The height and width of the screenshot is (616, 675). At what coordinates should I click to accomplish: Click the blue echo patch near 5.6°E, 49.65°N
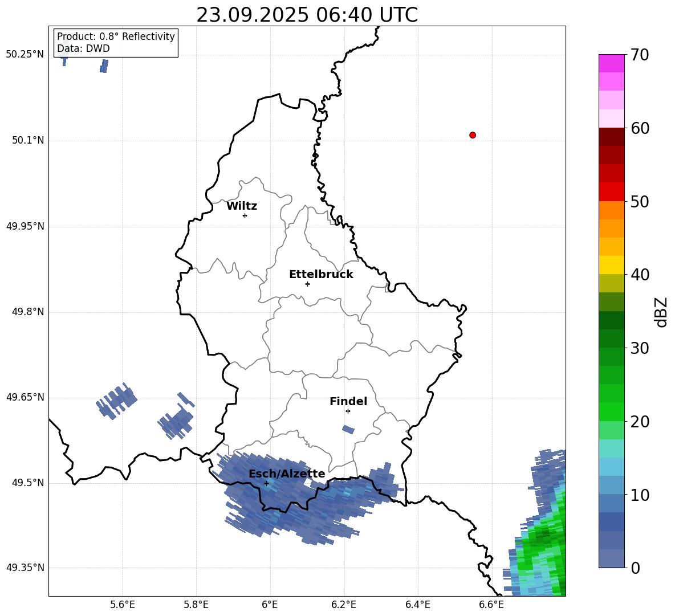116,401
